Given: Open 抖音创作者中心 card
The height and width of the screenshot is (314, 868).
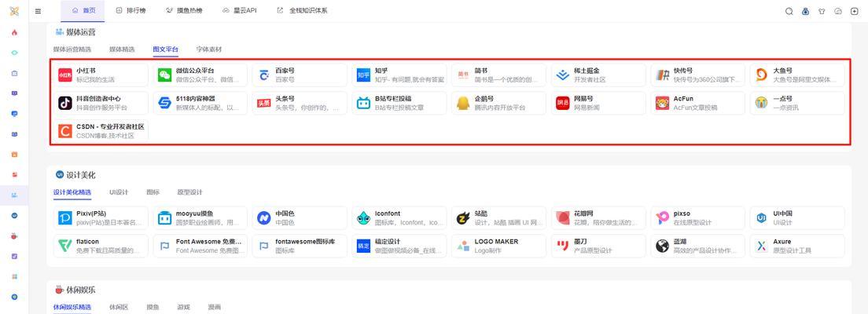Looking at the screenshot, I should pyautogui.click(x=101, y=103).
